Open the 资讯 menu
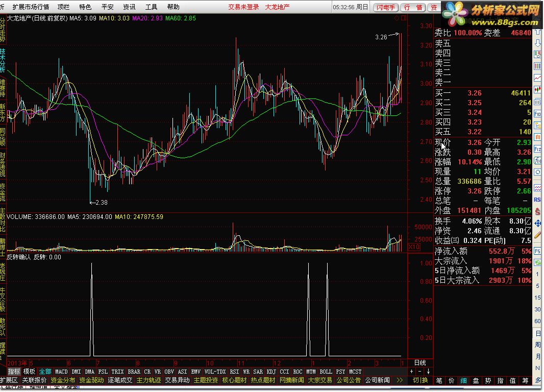The height and width of the screenshot is (392, 544). pos(129,7)
